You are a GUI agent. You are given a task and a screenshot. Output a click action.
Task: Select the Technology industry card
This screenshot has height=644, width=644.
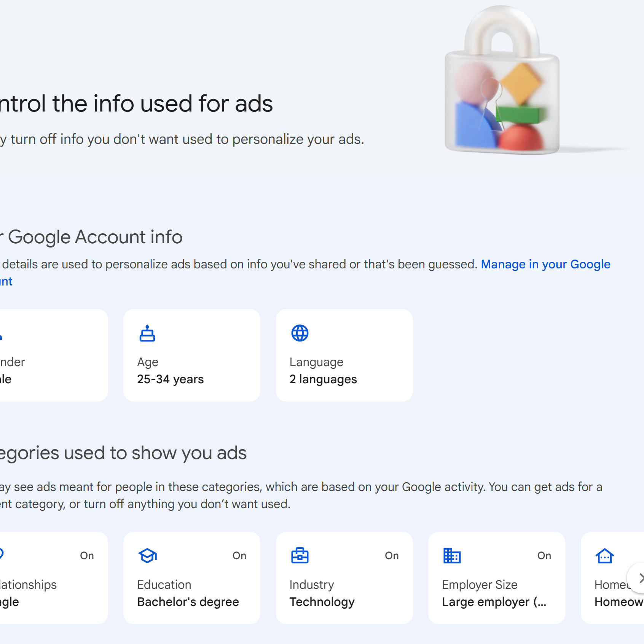tap(344, 578)
